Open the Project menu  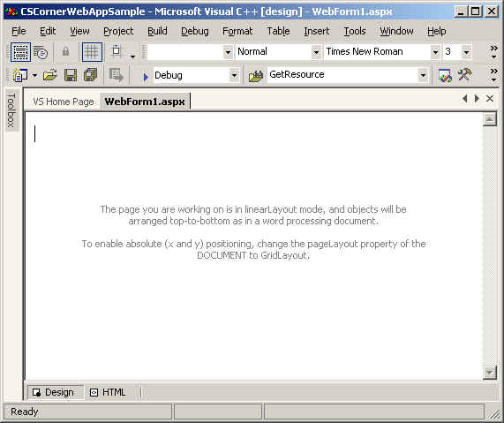(118, 31)
